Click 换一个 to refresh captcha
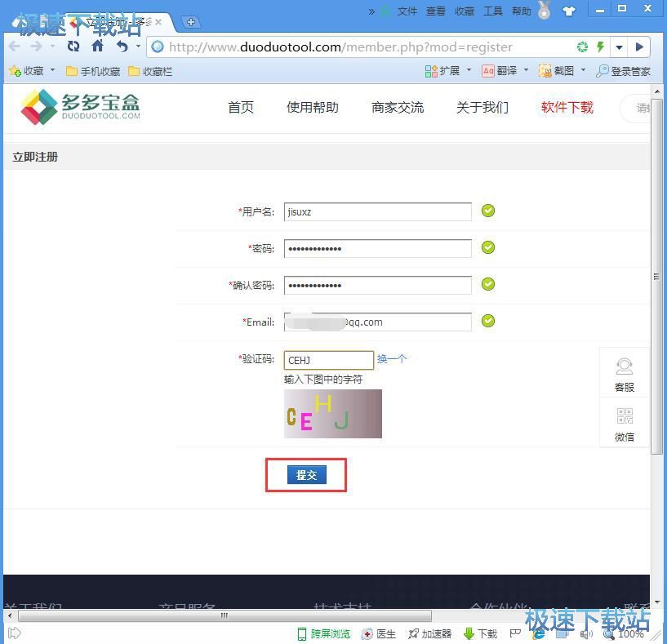Screen dimensions: 667x644 pos(392,359)
